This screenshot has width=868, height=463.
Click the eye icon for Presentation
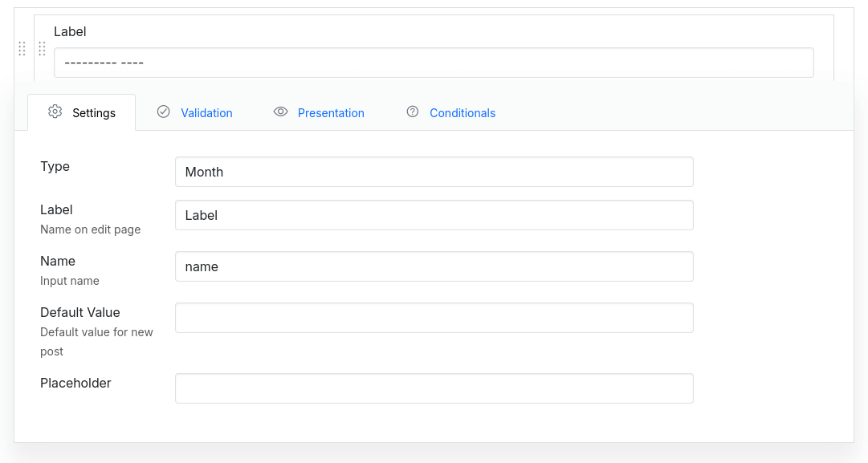click(280, 112)
